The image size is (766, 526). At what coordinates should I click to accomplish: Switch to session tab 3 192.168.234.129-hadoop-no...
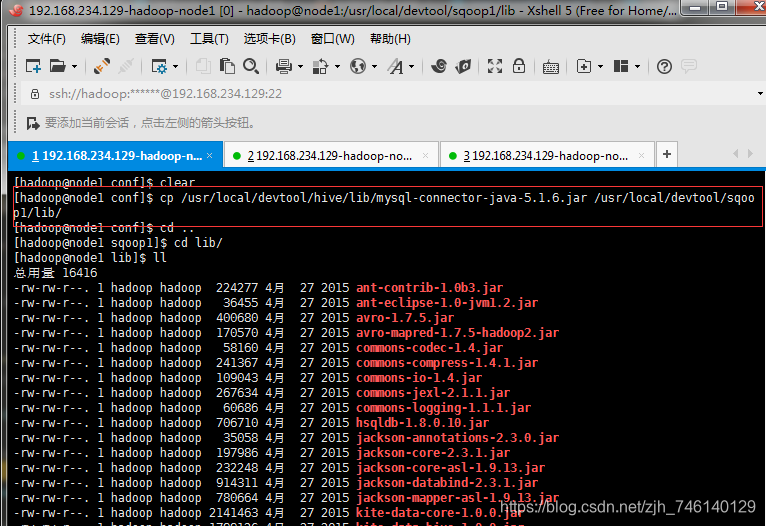(x=546, y=156)
